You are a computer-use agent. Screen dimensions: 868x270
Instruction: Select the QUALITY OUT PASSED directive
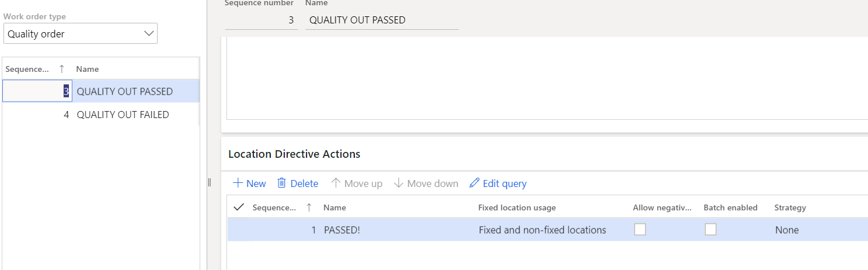124,91
